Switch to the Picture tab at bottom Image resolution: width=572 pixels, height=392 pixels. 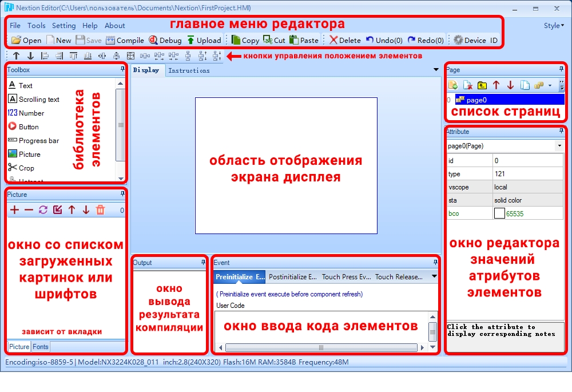(19, 346)
